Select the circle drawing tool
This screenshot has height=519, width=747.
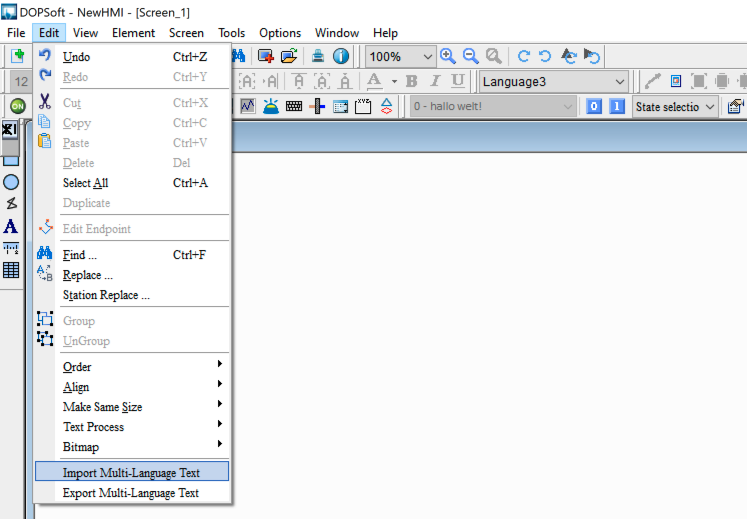11,182
